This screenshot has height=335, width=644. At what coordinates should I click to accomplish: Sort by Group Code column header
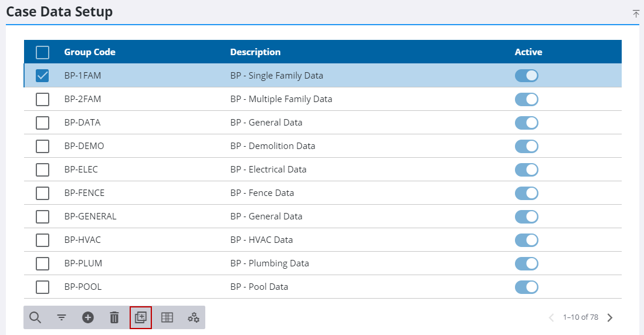click(x=90, y=52)
